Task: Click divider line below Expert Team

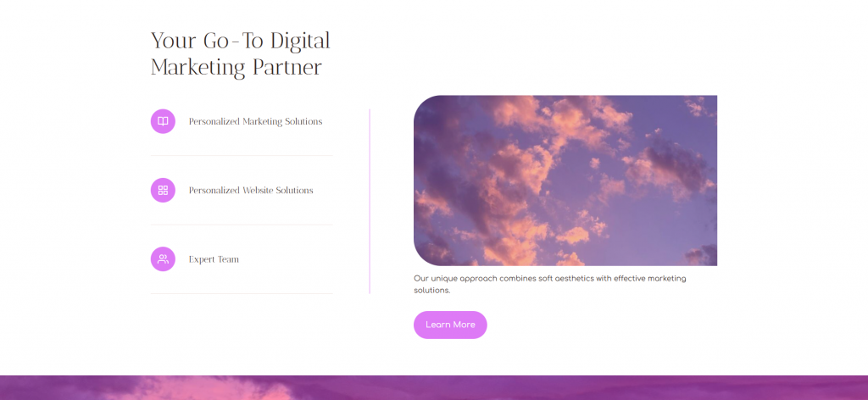Action: (x=242, y=293)
